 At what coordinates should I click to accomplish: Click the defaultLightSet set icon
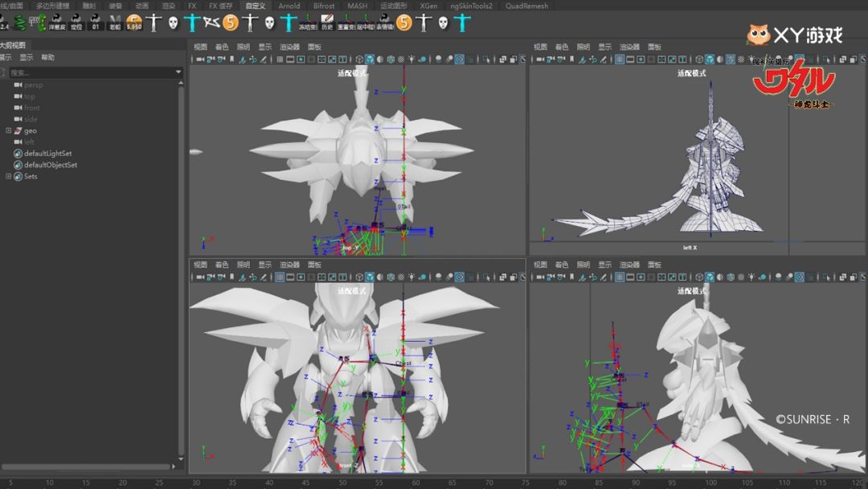[18, 154]
